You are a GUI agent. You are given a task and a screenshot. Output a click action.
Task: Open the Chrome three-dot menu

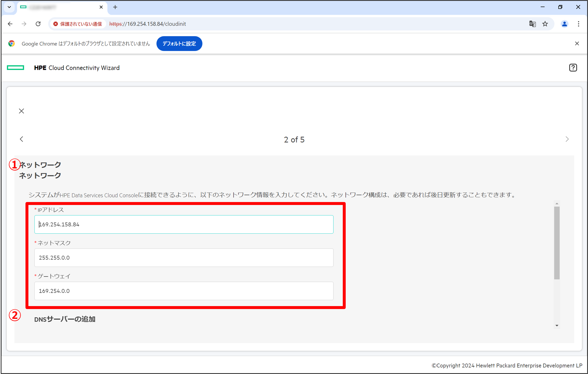(x=578, y=24)
